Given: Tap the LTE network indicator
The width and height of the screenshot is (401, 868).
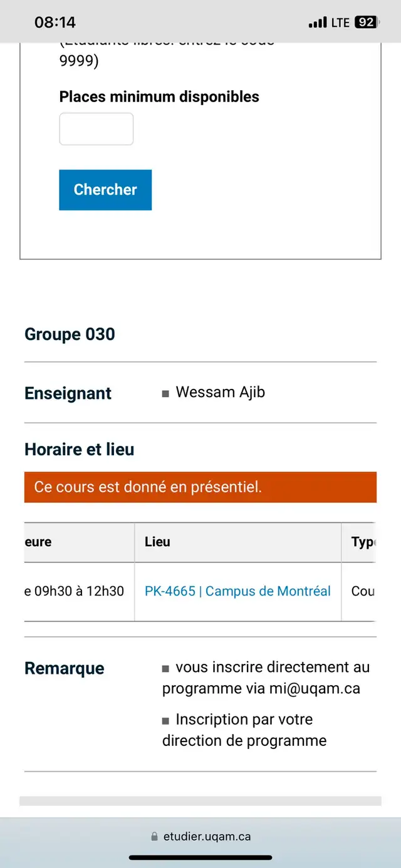Looking at the screenshot, I should pos(340,23).
